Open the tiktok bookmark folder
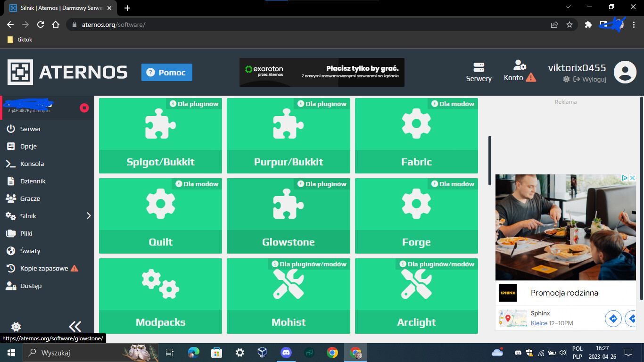This screenshot has height=362, width=644. pyautogui.click(x=20, y=40)
